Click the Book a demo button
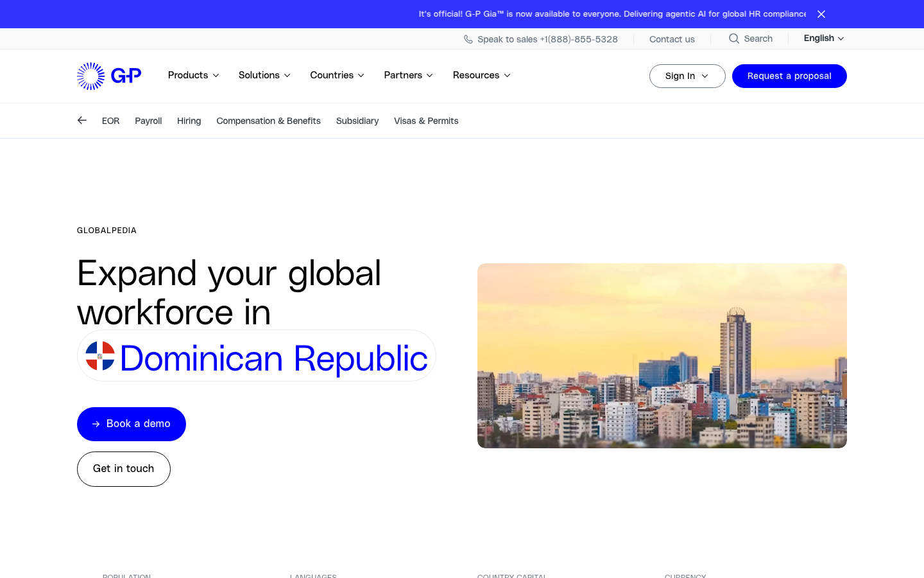The image size is (924, 578). (x=132, y=424)
